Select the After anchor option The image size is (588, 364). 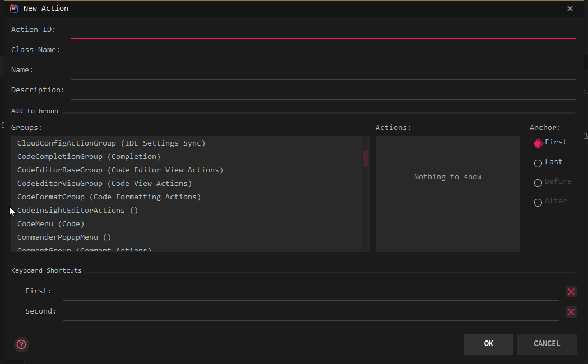click(538, 202)
